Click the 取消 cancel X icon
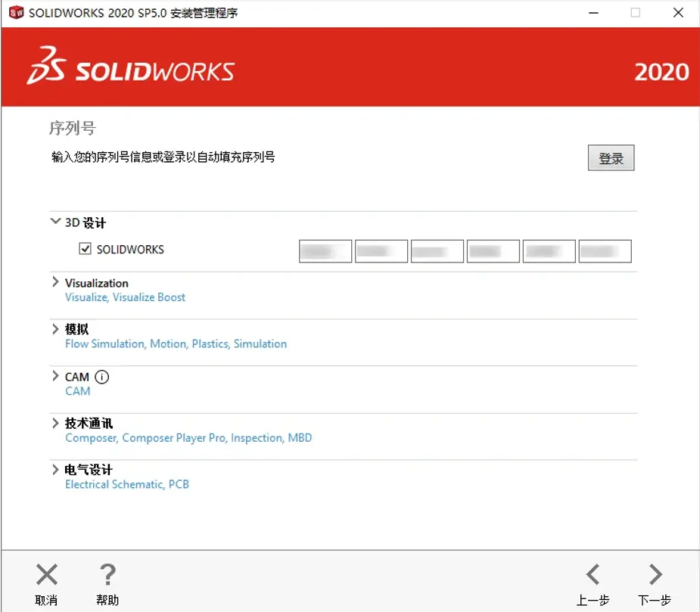This screenshot has width=700, height=612. 46,574
